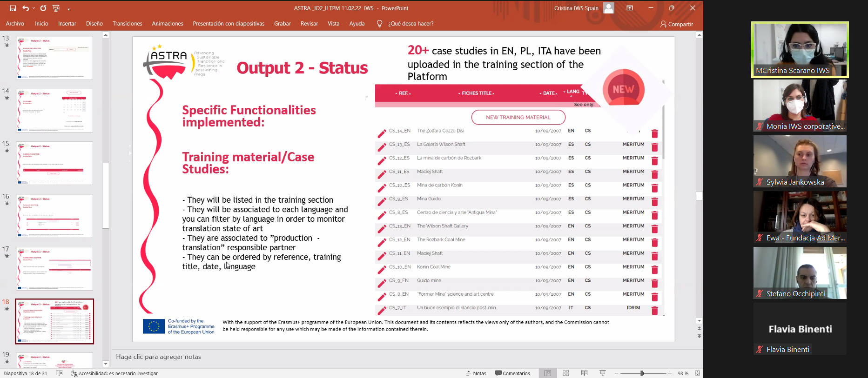
Task: Launch Slide Show view from the status bar
Action: (x=603, y=373)
